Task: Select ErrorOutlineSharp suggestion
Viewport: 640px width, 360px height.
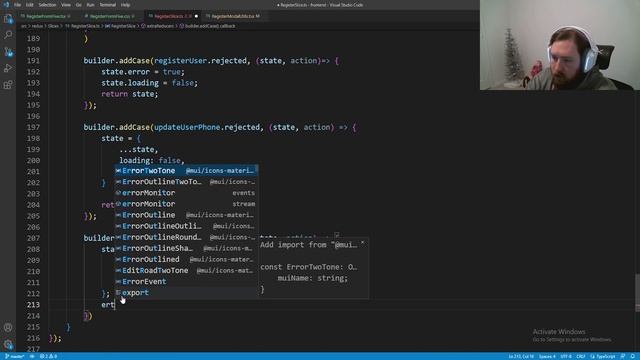Action: [186, 248]
